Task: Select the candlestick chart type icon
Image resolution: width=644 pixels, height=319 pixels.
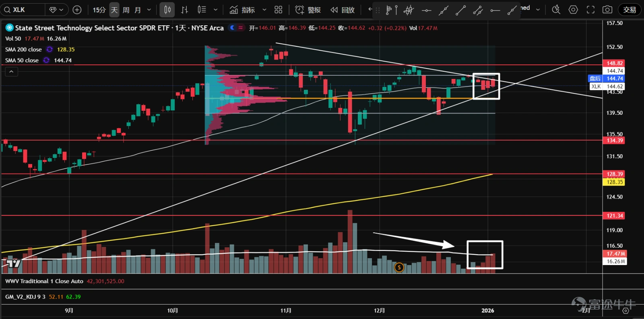Action: (x=167, y=10)
